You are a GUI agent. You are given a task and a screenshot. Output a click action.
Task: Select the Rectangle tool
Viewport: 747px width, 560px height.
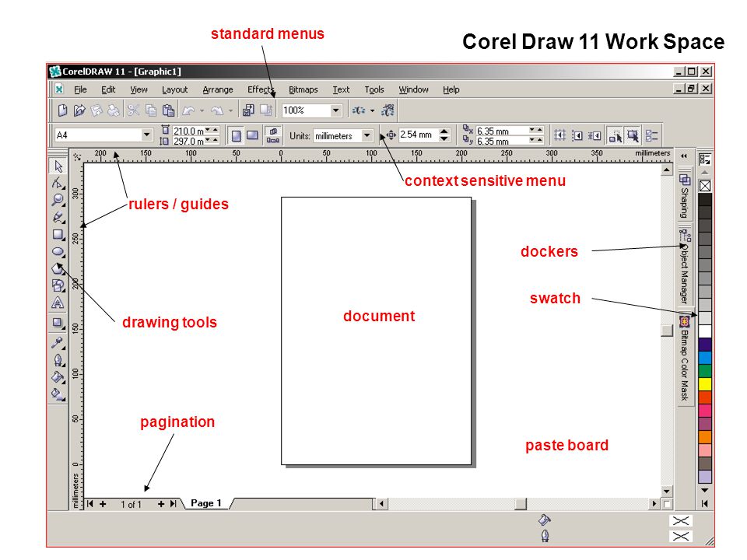click(58, 234)
